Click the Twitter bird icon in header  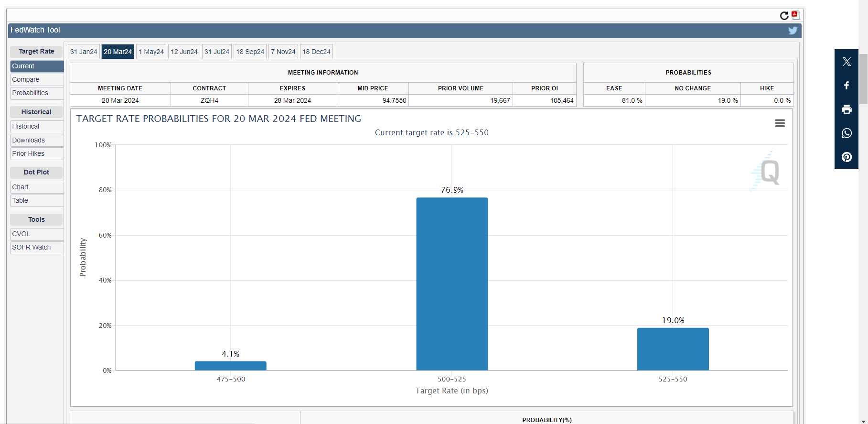pyautogui.click(x=793, y=31)
